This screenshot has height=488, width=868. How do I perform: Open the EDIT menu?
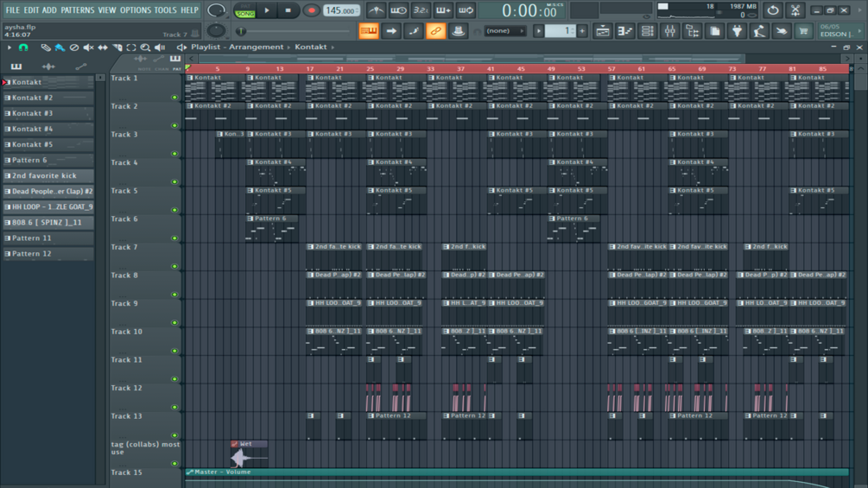click(31, 10)
